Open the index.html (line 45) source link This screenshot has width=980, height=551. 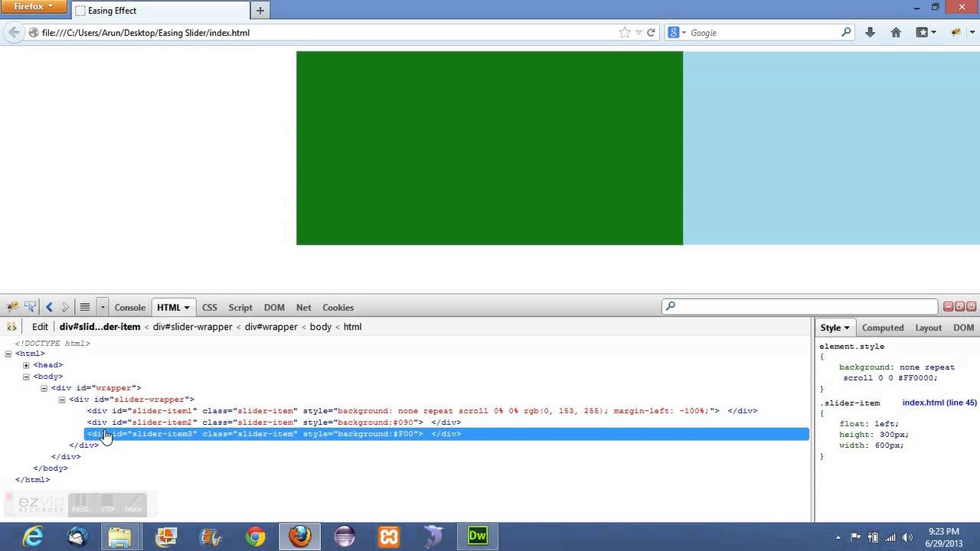[x=939, y=403]
